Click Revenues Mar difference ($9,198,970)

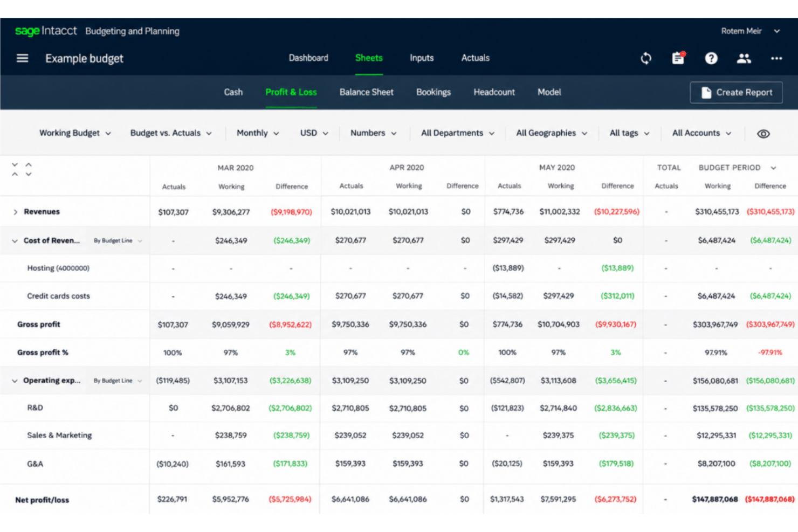(292, 212)
